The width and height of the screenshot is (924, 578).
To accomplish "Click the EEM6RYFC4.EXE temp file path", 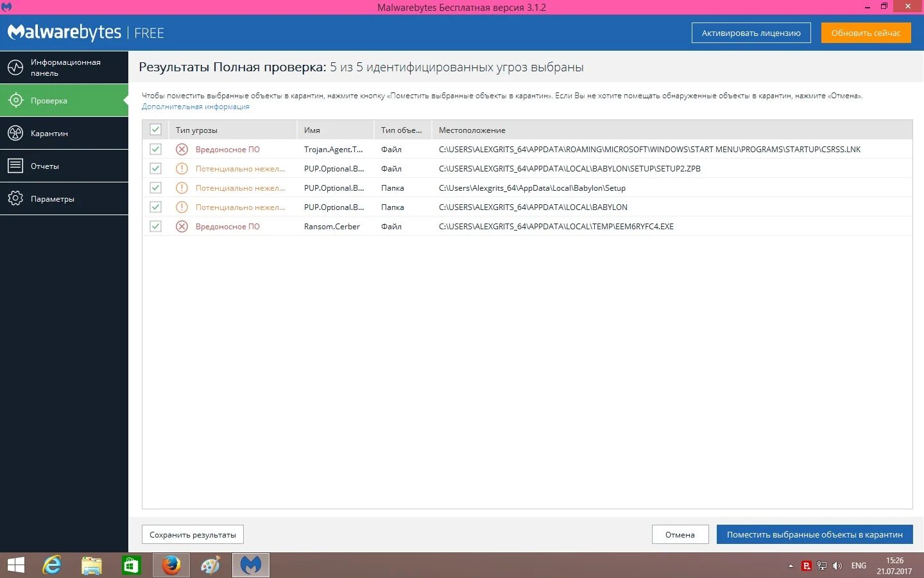I will pyautogui.click(x=556, y=226).
